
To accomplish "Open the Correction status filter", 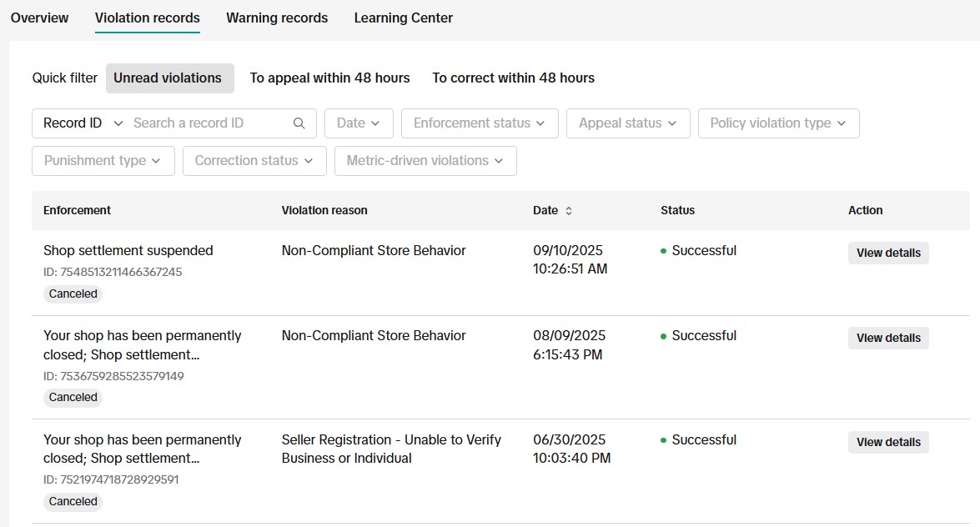I will coord(254,161).
